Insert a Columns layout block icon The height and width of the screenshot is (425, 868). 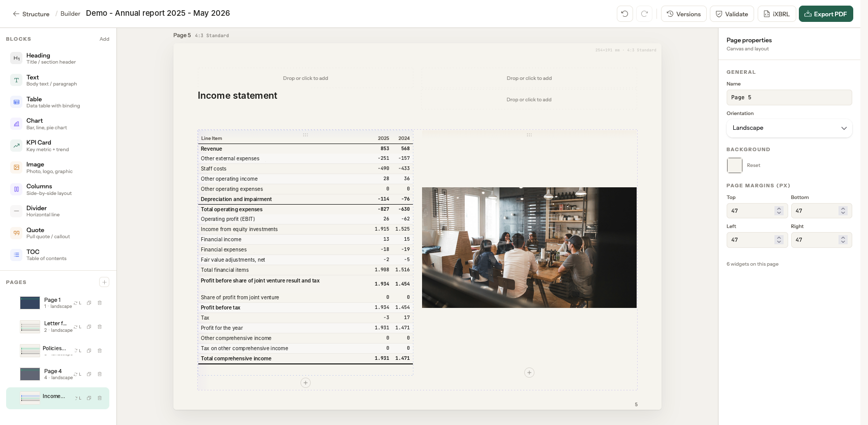tap(16, 189)
